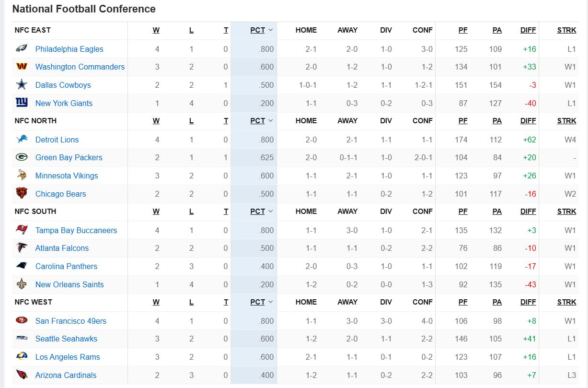The image size is (588, 388).
Task: Click the San Francisco 49ers logo
Action: (22, 321)
